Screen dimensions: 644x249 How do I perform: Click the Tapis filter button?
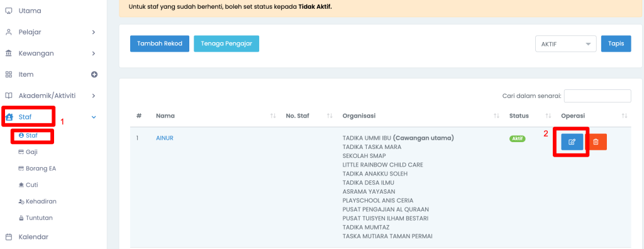616,43
